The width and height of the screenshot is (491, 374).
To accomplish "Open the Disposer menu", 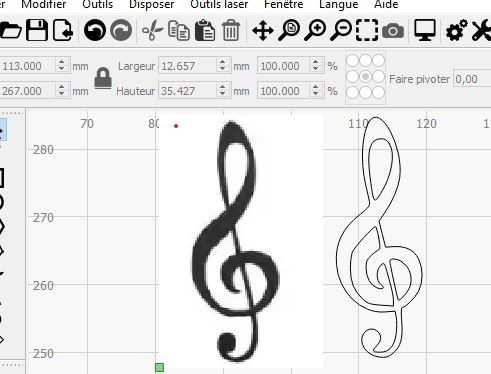I will (152, 4).
